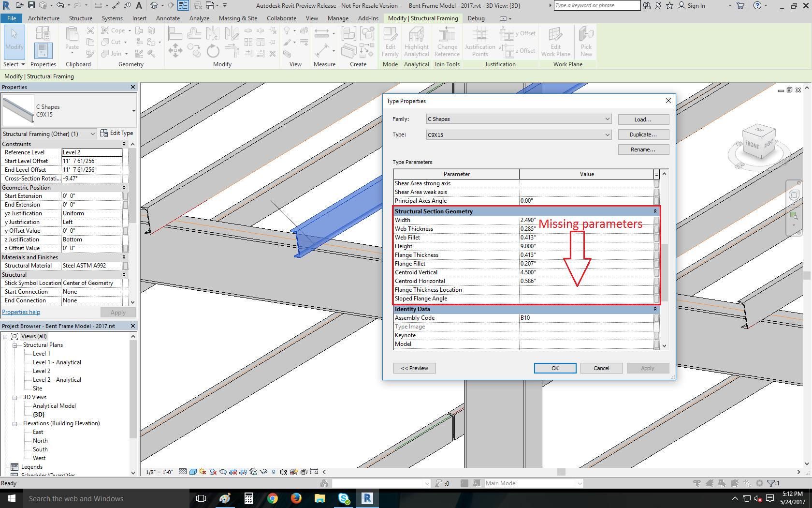Open the Annotate ribbon tab
Viewport: 812px width, 508px height.
tap(168, 18)
